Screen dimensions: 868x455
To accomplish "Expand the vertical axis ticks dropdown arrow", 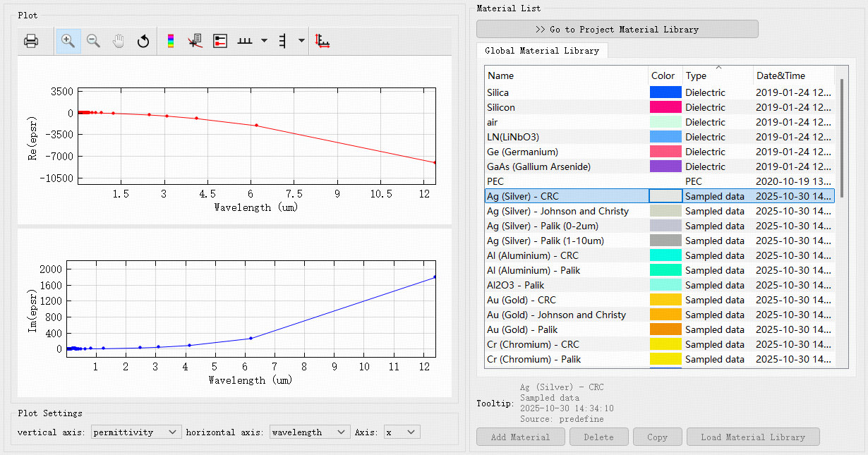I will coord(301,41).
